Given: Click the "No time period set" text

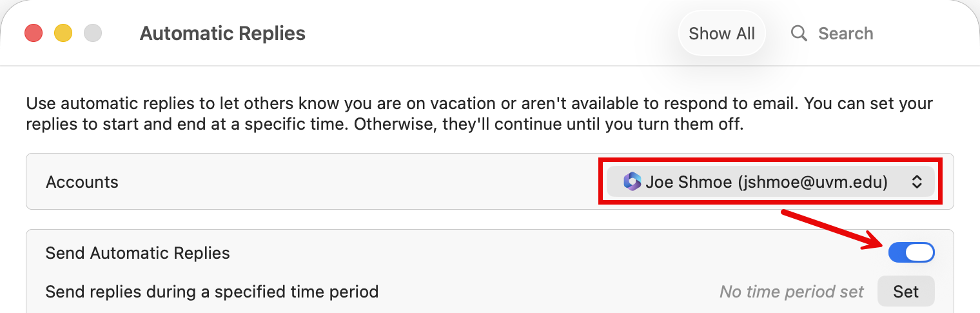Looking at the screenshot, I should coord(791,292).
